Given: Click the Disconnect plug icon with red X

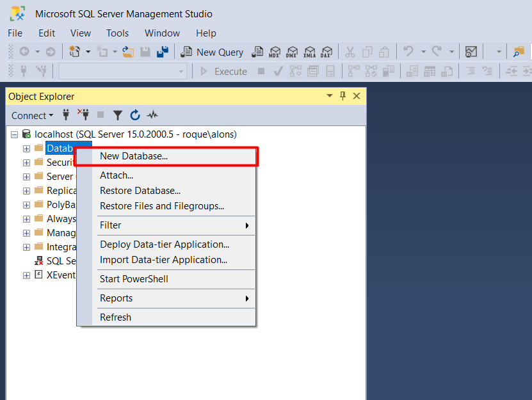Looking at the screenshot, I should pyautogui.click(x=83, y=115).
